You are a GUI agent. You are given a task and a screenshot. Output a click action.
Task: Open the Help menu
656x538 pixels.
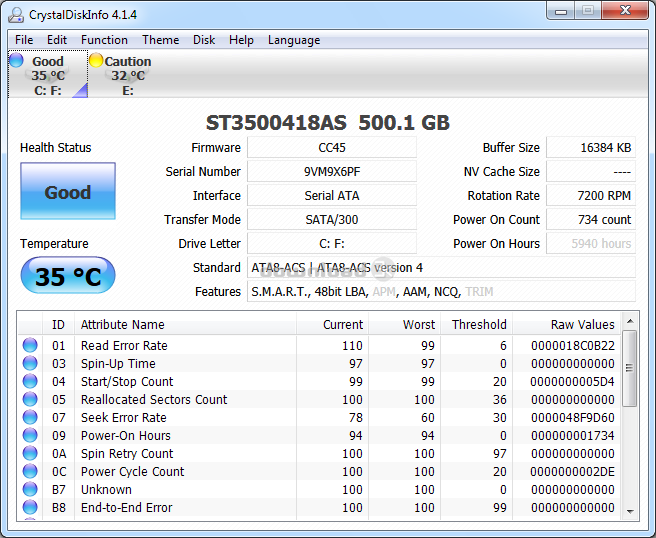pyautogui.click(x=241, y=40)
